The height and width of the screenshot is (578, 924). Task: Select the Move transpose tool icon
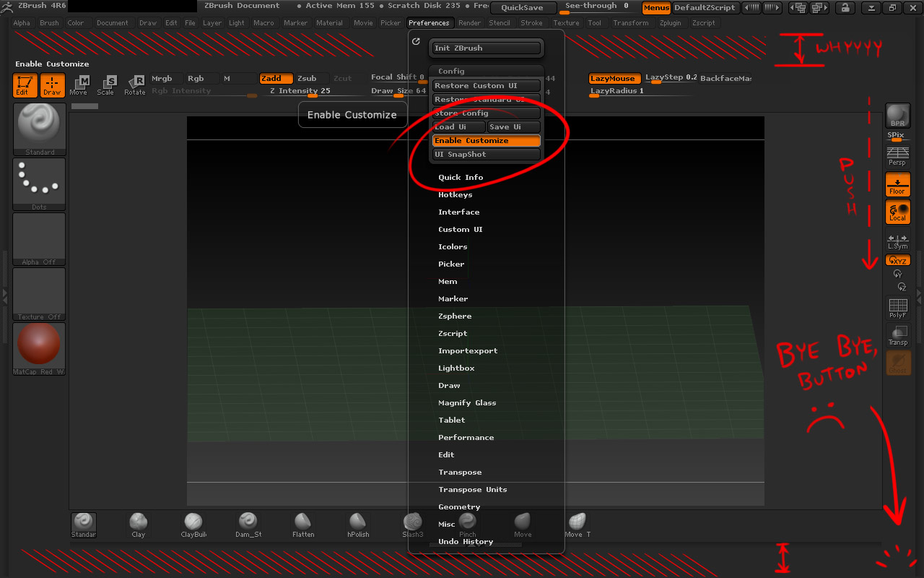click(x=78, y=85)
